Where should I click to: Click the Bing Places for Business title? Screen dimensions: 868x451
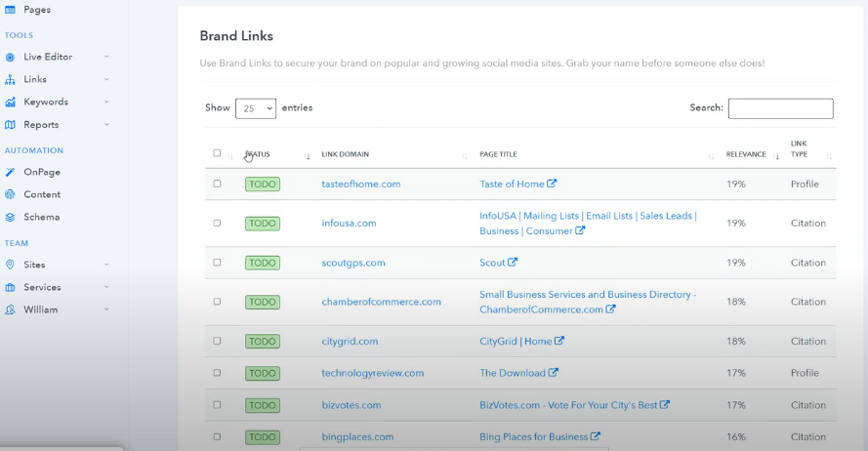[x=534, y=436]
